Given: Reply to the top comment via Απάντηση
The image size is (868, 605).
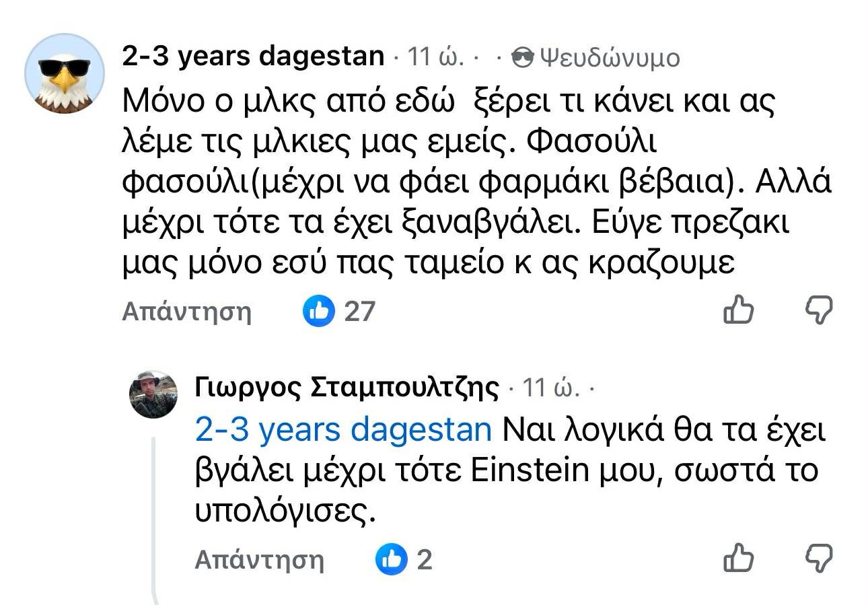Looking at the screenshot, I should pos(186,312).
